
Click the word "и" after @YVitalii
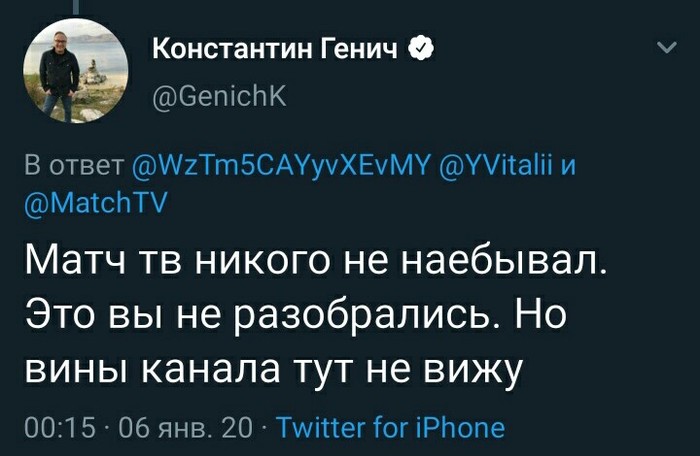point(569,165)
